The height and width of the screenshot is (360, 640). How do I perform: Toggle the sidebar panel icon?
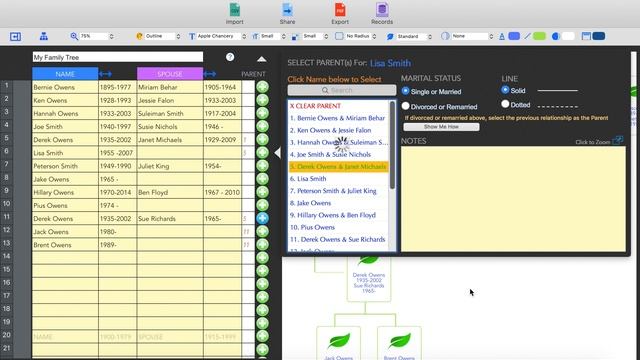[16, 36]
